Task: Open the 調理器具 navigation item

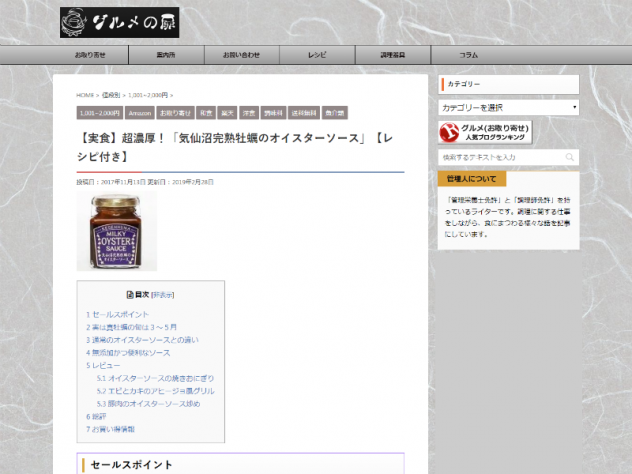Action: [x=393, y=55]
